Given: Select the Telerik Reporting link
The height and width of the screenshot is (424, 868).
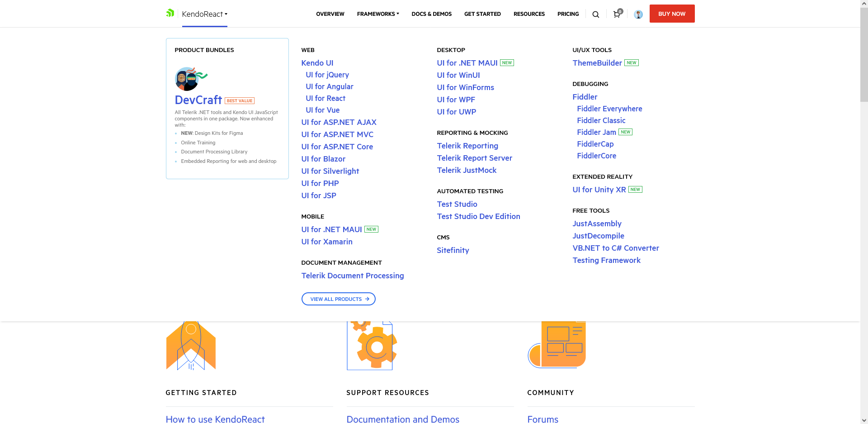Looking at the screenshot, I should pyautogui.click(x=467, y=146).
